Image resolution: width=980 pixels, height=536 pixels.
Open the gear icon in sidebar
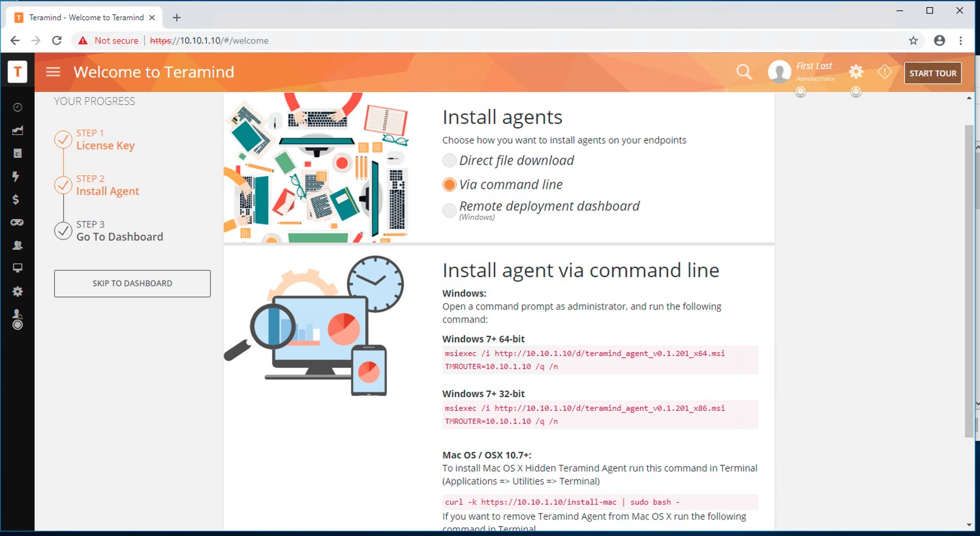[x=18, y=291]
